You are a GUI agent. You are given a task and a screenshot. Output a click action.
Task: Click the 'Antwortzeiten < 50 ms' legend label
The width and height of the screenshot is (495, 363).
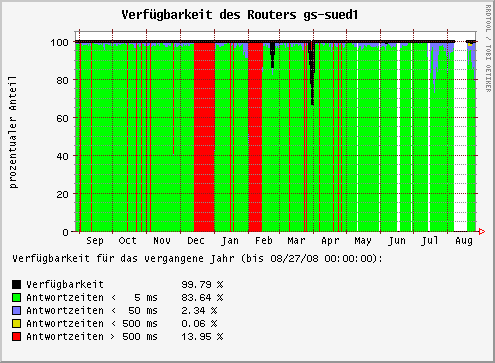pos(92,311)
